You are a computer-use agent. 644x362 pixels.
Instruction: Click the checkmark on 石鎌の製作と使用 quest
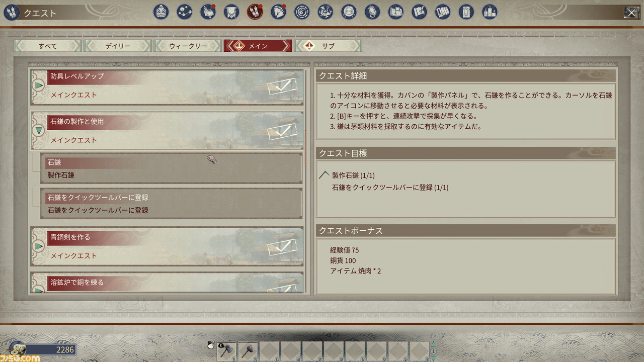tap(282, 131)
